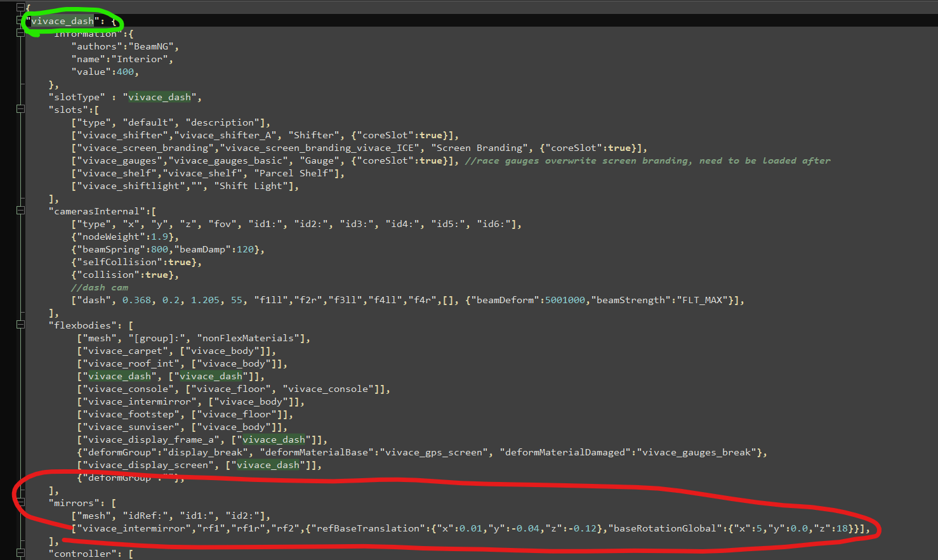This screenshot has height=560, width=938.
Task: Click the "authors" key
Action: coord(96,46)
